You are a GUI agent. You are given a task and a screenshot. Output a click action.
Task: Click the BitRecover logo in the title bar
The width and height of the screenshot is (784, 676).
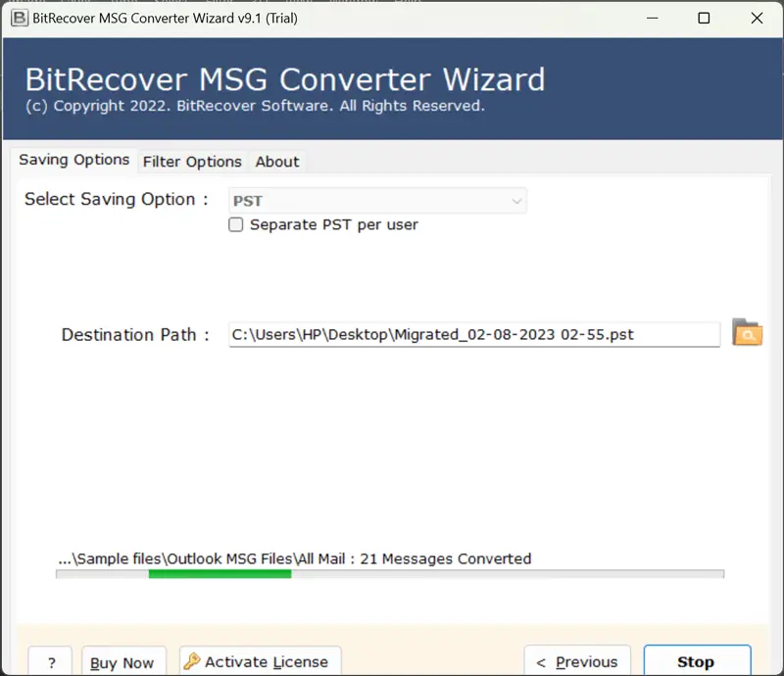[x=16, y=18]
